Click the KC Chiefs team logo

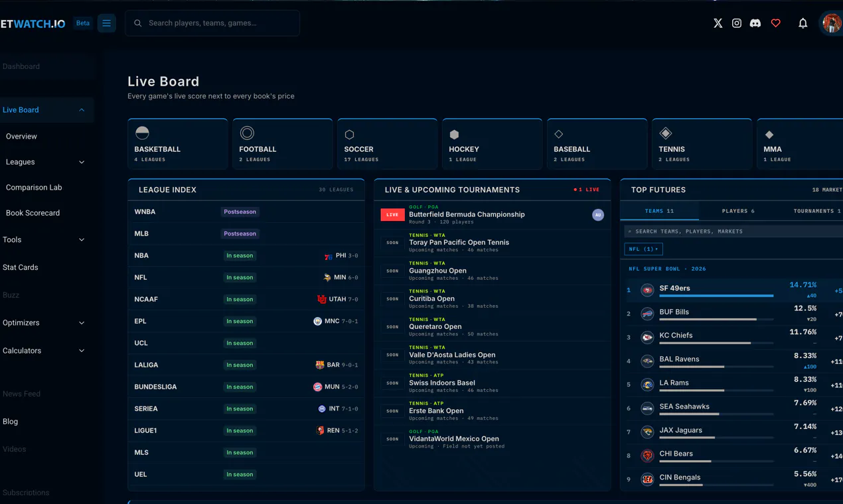tap(647, 338)
